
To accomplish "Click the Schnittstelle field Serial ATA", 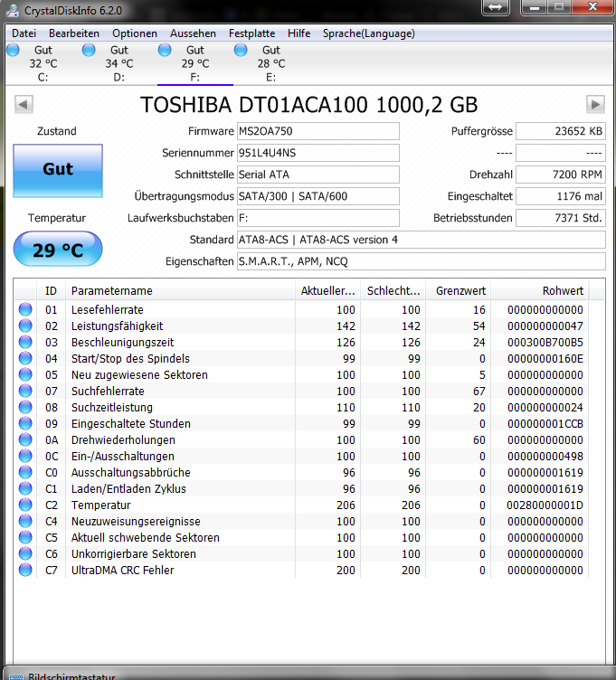I will [x=318, y=175].
